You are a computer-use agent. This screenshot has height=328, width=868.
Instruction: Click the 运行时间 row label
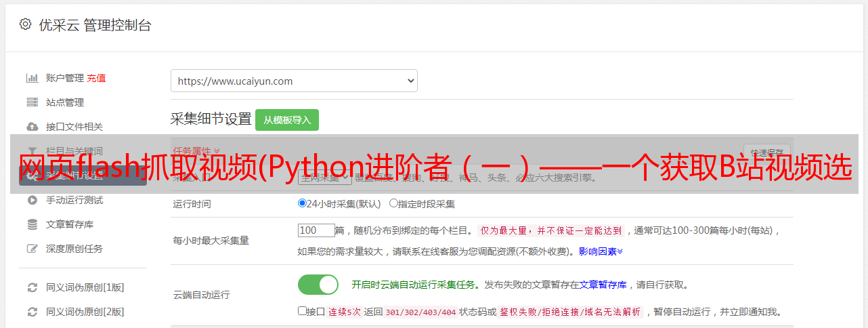192,203
